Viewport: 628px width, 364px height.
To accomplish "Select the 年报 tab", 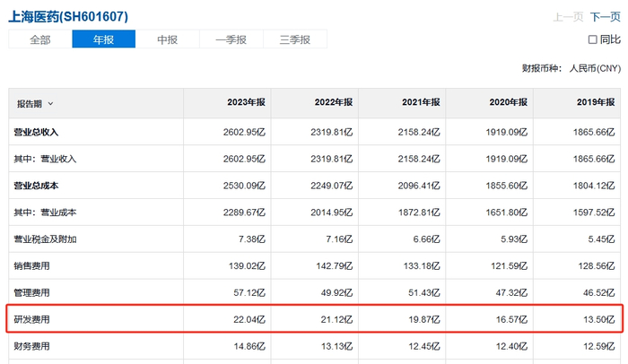I will [x=103, y=39].
